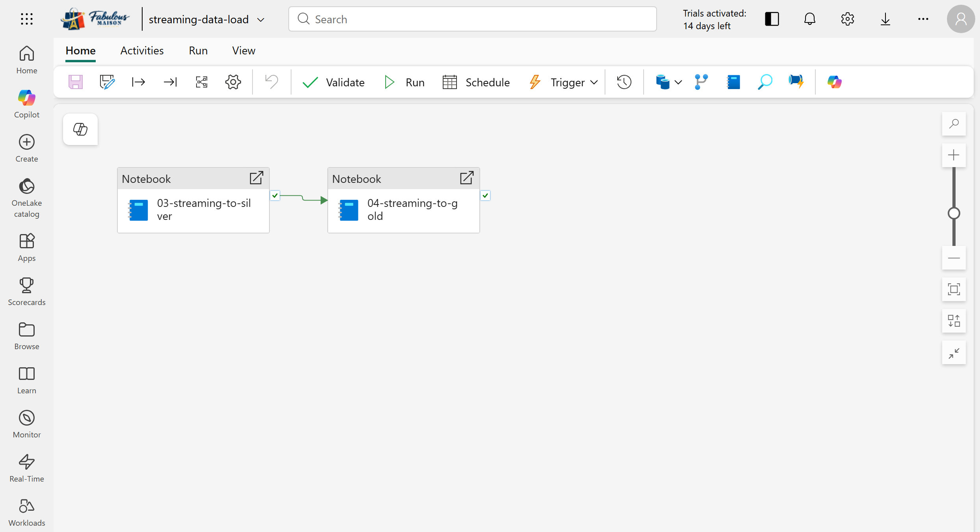The image size is (980, 532).
Task: Open Fabric settings gear in header
Action: pos(847,19)
